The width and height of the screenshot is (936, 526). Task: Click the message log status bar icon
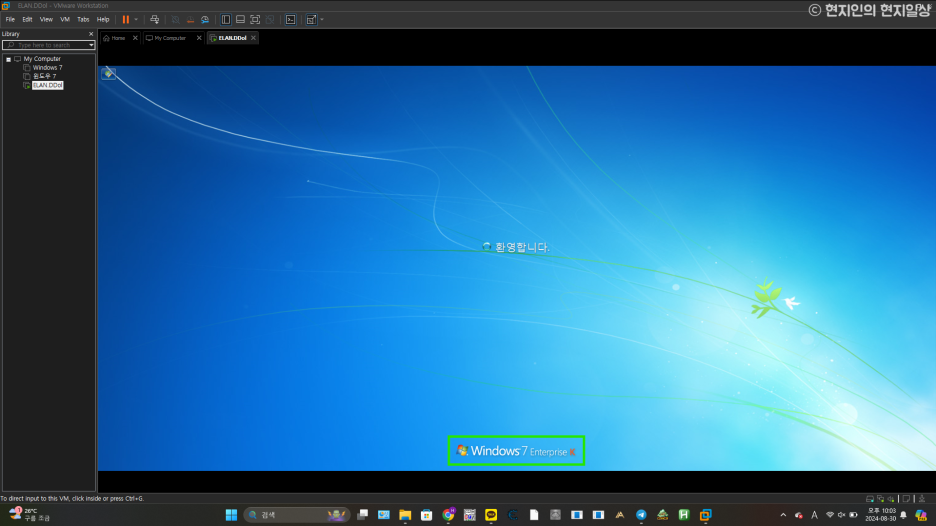pos(906,499)
